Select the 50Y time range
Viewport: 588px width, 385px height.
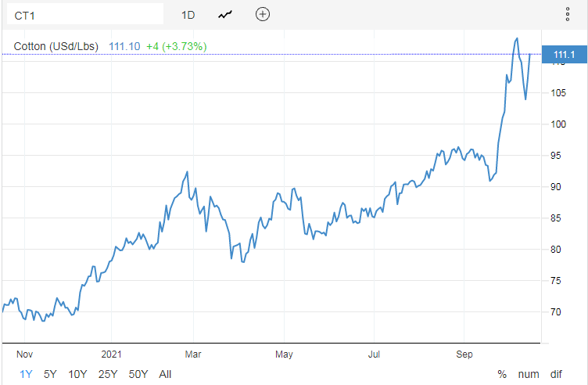coord(138,374)
